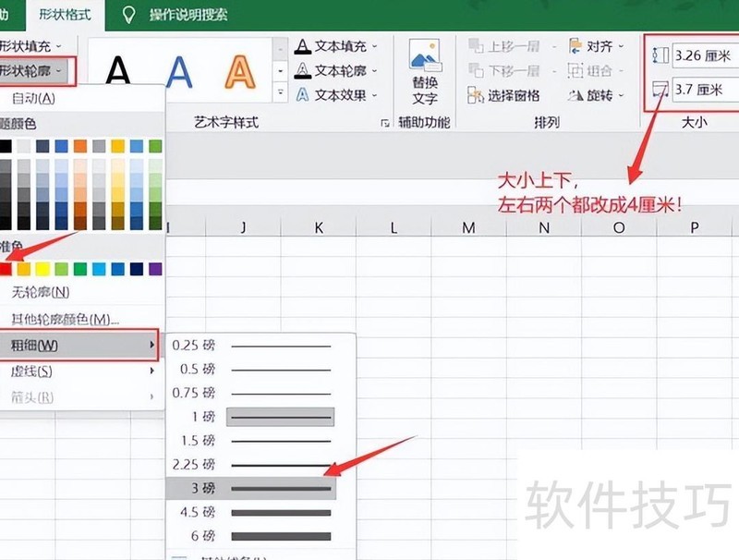Select 1 磅 line weight
739x560 pixels.
coord(251,417)
